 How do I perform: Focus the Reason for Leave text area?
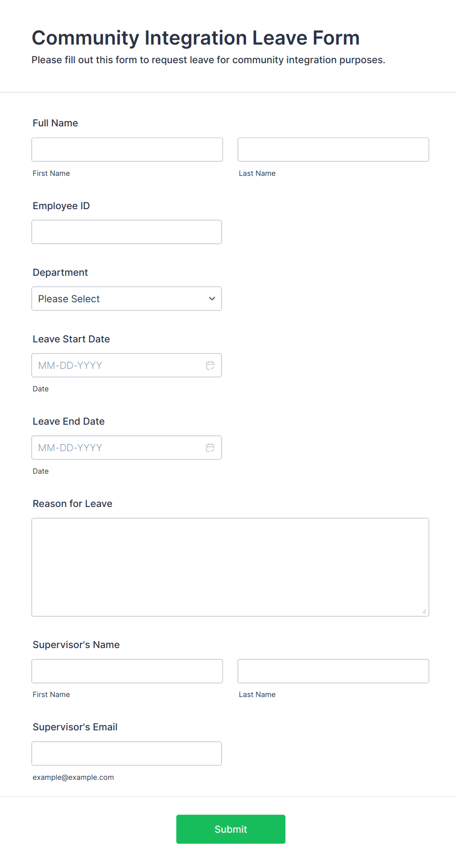[230, 567]
